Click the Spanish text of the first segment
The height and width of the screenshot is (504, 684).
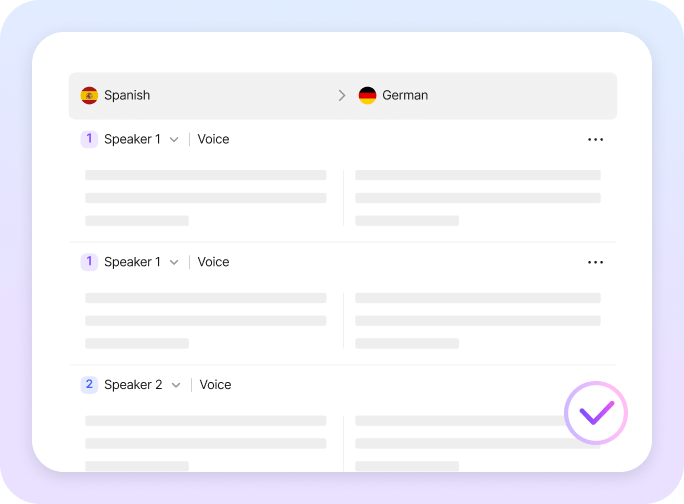pos(205,197)
